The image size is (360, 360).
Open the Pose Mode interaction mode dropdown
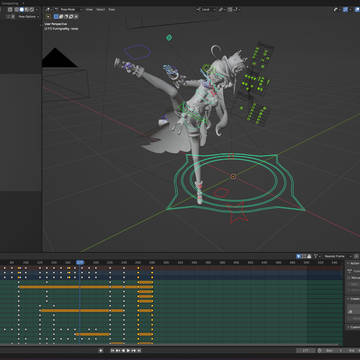pos(69,10)
